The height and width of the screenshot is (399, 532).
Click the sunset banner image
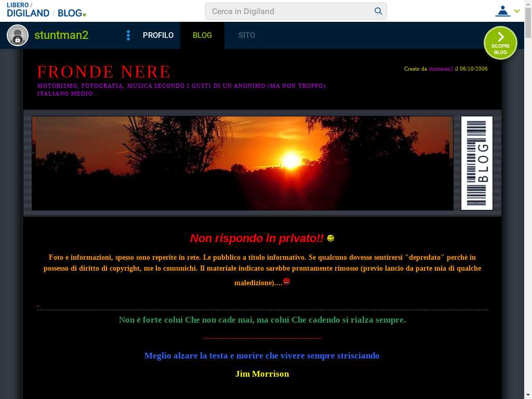pos(243,163)
